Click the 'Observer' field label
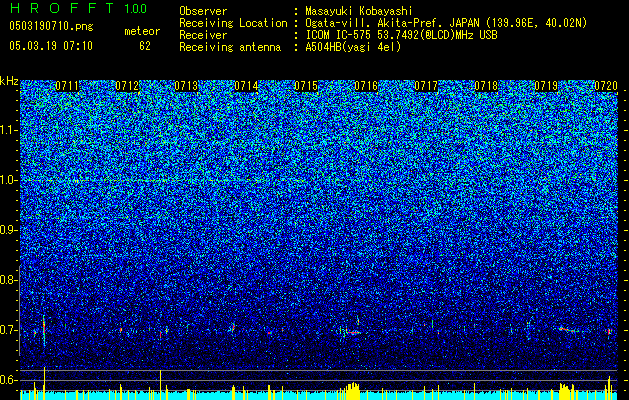629x400 pixels. pyautogui.click(x=203, y=11)
